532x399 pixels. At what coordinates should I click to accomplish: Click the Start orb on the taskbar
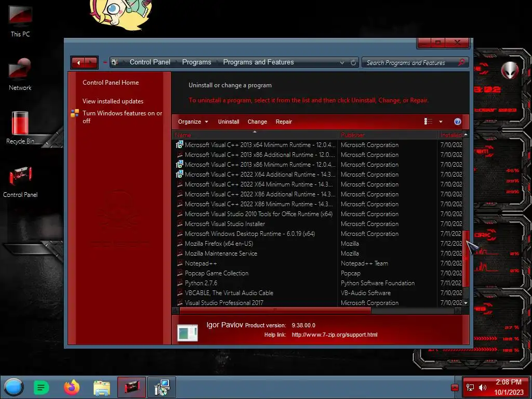pos(14,387)
